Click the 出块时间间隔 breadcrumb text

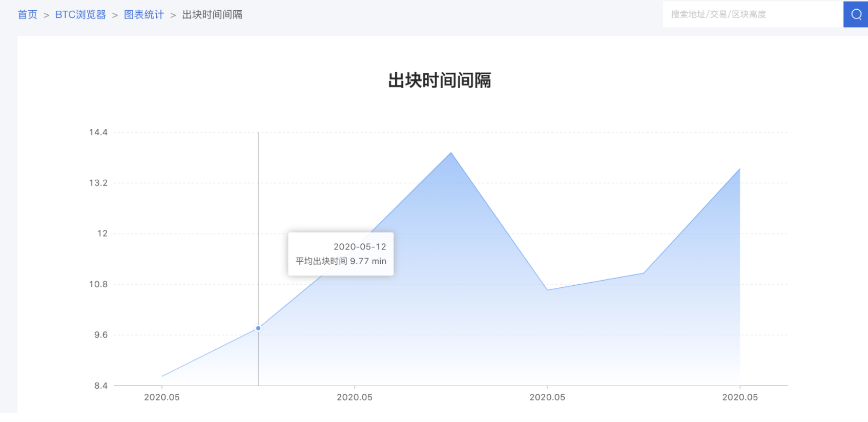212,15
